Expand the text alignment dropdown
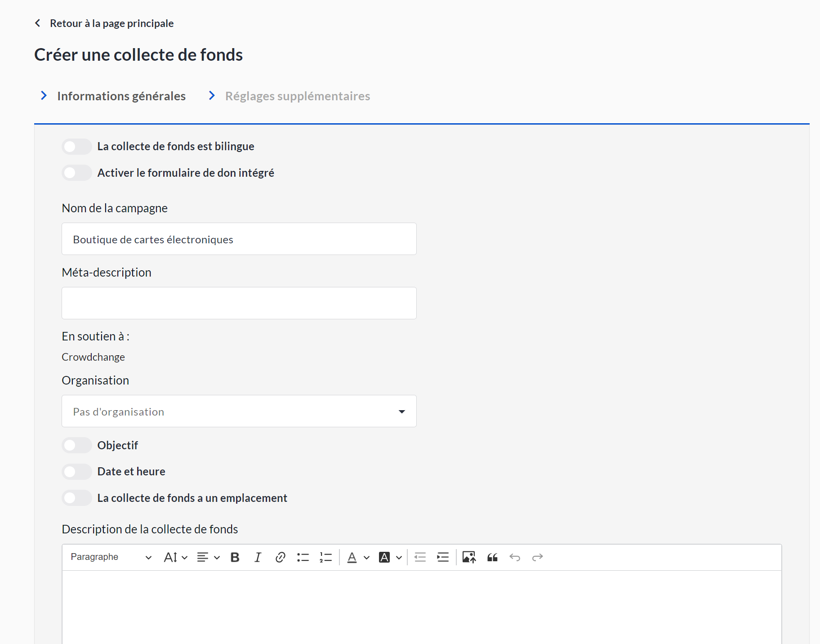Viewport: 820px width, 644px height. [208, 558]
